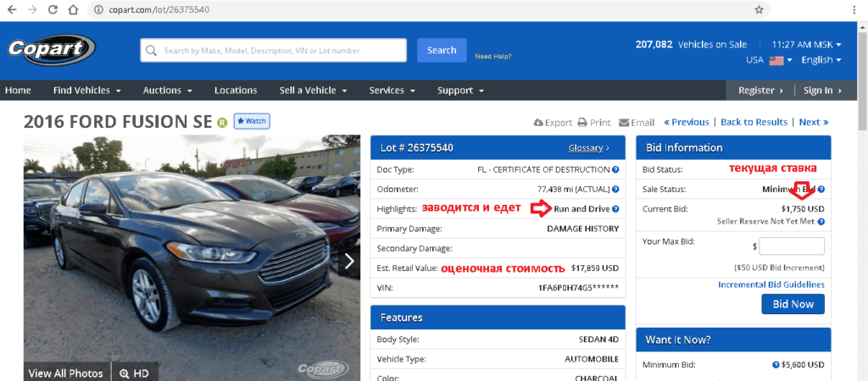Viewport: 868px width, 381px height.
Task: Open the HD zoom photo view
Action: (135, 373)
